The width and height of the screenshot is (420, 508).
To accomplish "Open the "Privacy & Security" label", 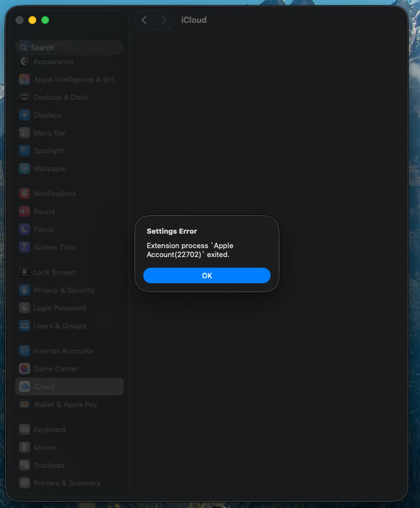I will pos(64,291).
